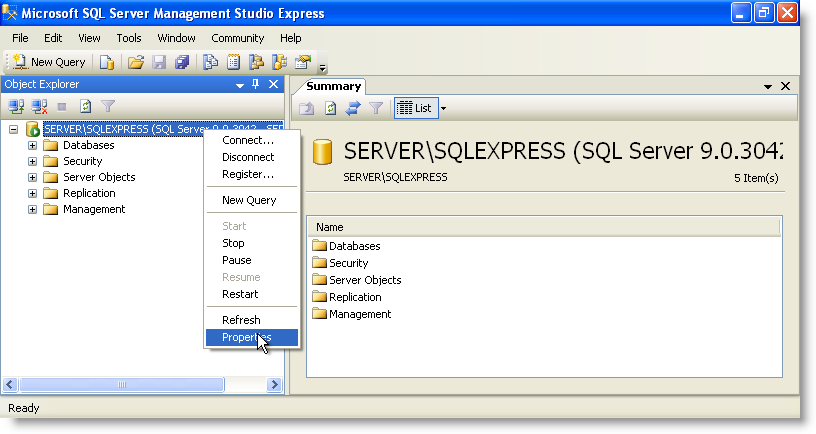Click Object Explorer horizontal scrollbar right arrow
The image size is (816, 434).
coord(274,385)
